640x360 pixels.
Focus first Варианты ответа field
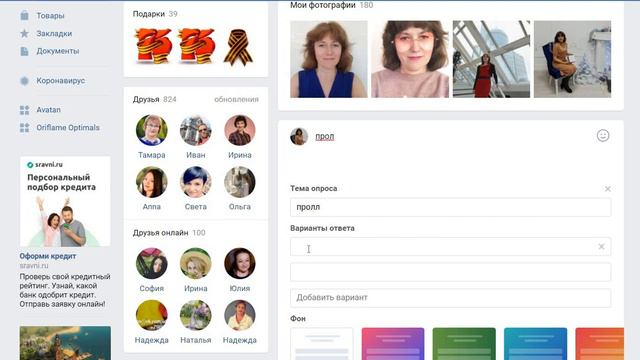pyautogui.click(x=451, y=247)
